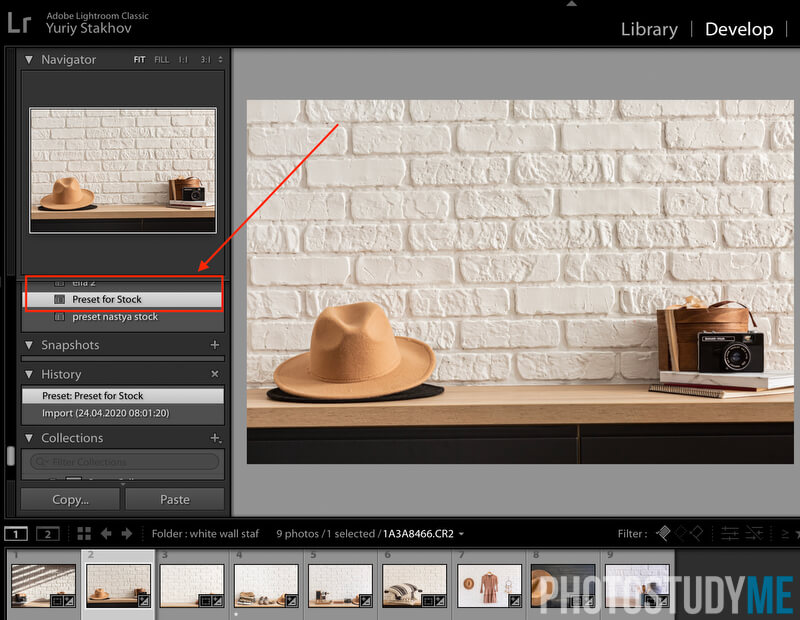Viewport: 800px width, 620px height.
Task: Switch to main window display 1
Action: [x=16, y=534]
